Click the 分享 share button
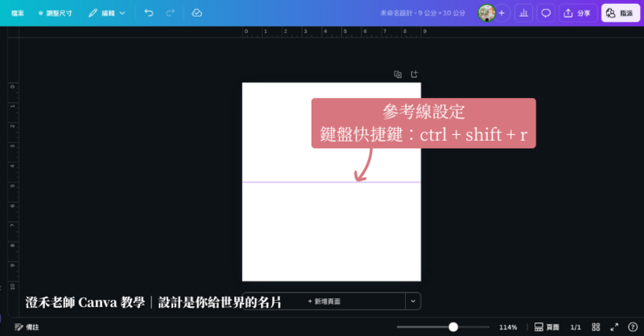Viewport: 644px width, 336px height. (578, 13)
